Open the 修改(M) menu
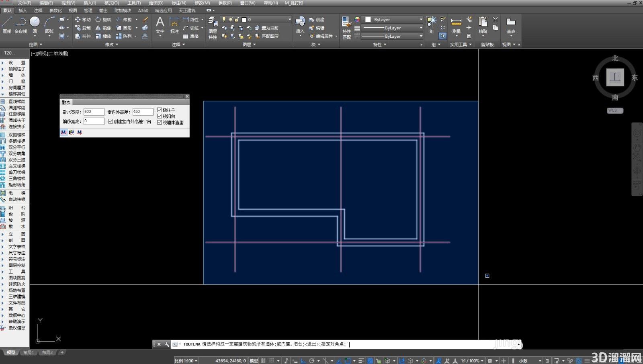The height and width of the screenshot is (364, 643). click(202, 3)
